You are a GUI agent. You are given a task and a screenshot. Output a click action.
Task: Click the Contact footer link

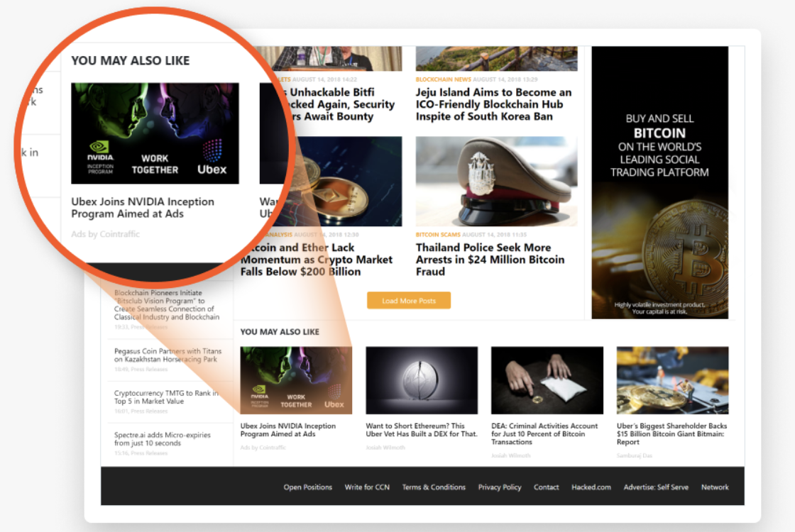pos(546,487)
